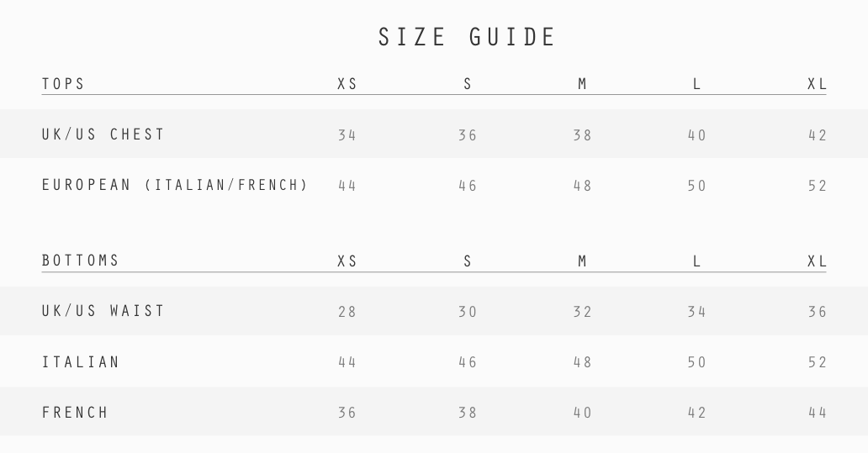Click the UK/US CHEST row label
Viewport: 868px width, 453px height.
point(103,134)
